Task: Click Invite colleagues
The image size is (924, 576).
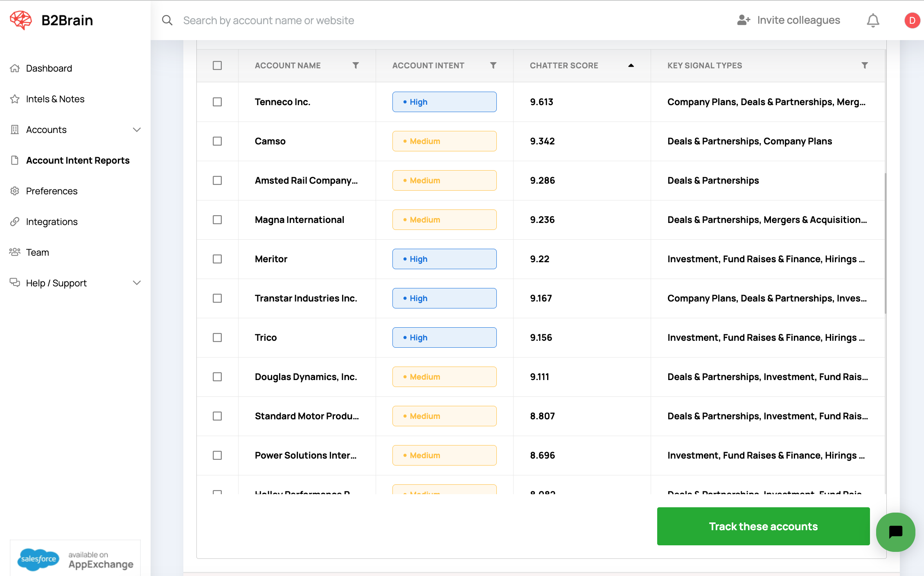Action: point(798,20)
